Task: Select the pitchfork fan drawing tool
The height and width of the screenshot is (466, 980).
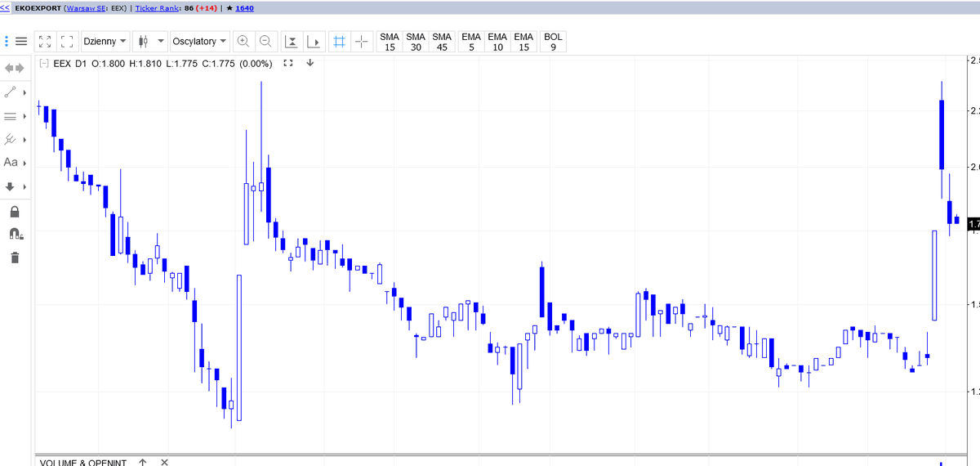Action: [x=11, y=140]
